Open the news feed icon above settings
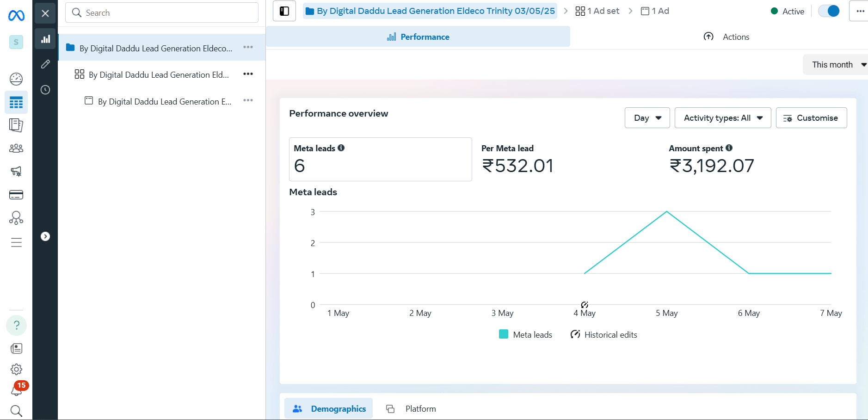 pos(16,348)
